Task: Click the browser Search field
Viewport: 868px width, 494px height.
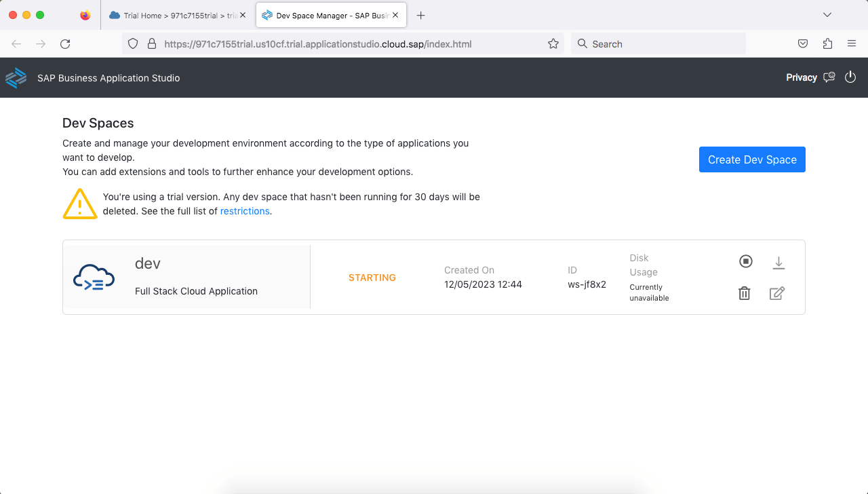Action: coord(658,43)
